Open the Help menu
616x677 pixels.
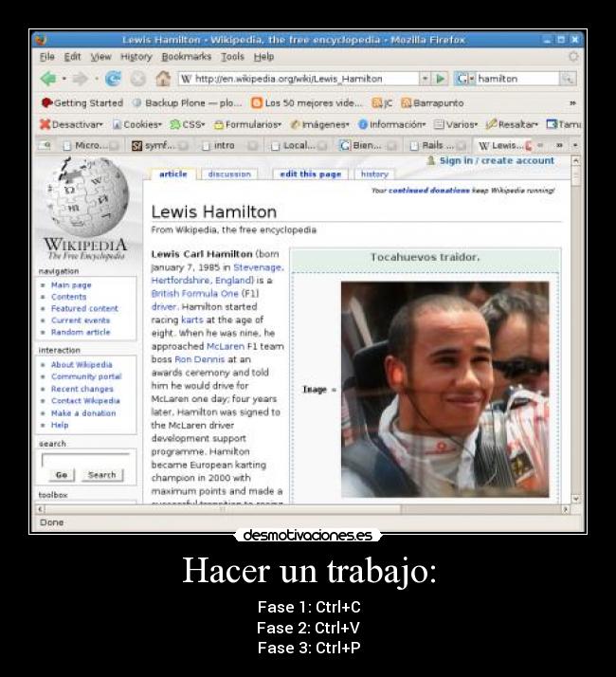[263, 57]
